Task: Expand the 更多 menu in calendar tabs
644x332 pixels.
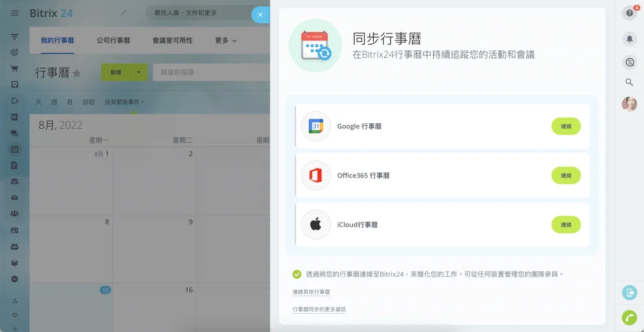Action: (226, 41)
